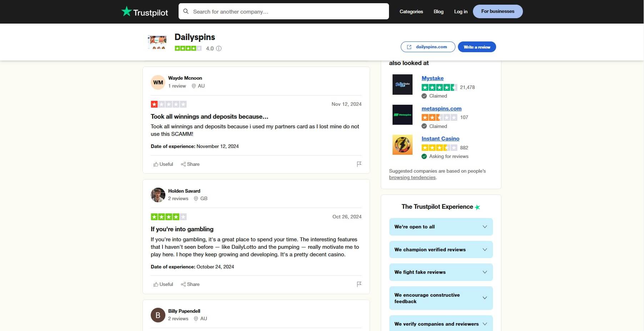Click the flag icon on Wayde Mcnoon's review
This screenshot has height=331, width=644.
[x=359, y=164]
